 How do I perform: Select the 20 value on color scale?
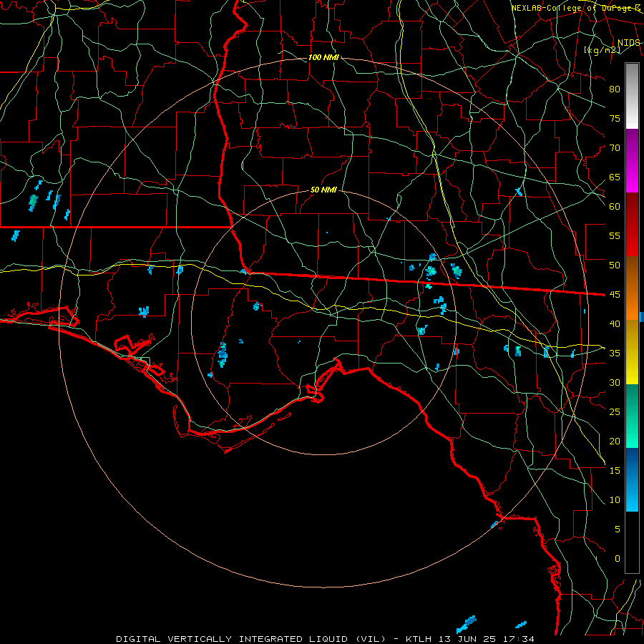[615, 441]
